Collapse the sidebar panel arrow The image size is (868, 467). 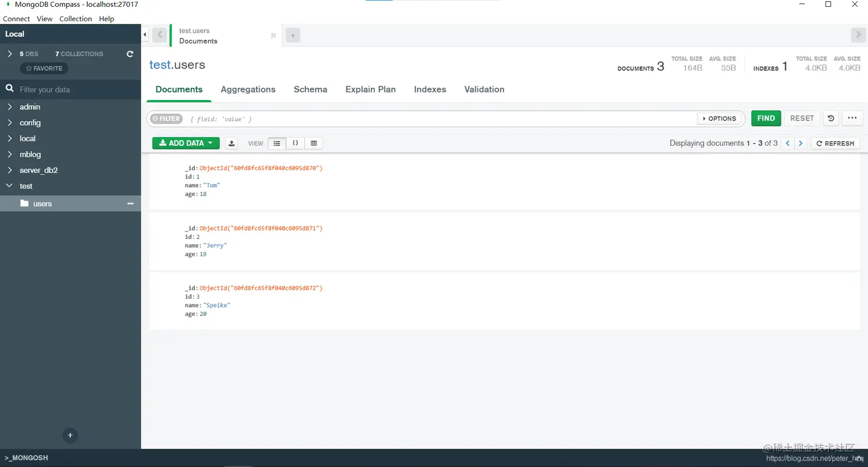145,34
